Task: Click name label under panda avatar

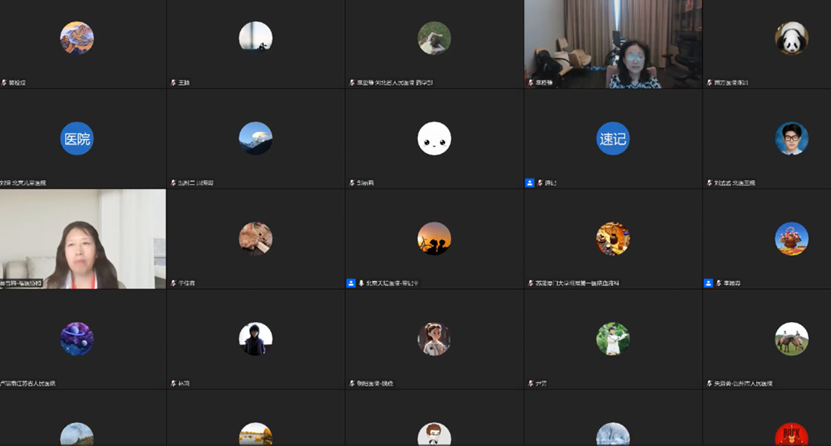Action: click(731, 83)
